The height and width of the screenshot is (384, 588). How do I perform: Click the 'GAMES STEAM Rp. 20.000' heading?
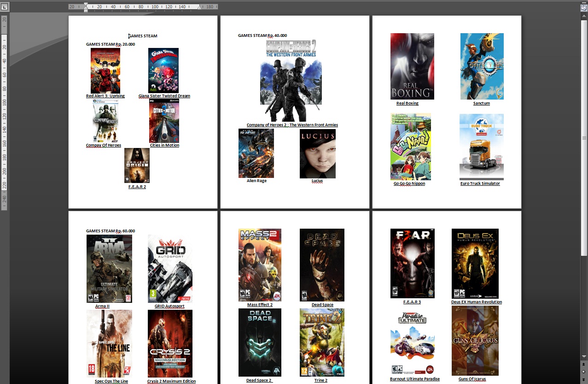[111, 44]
